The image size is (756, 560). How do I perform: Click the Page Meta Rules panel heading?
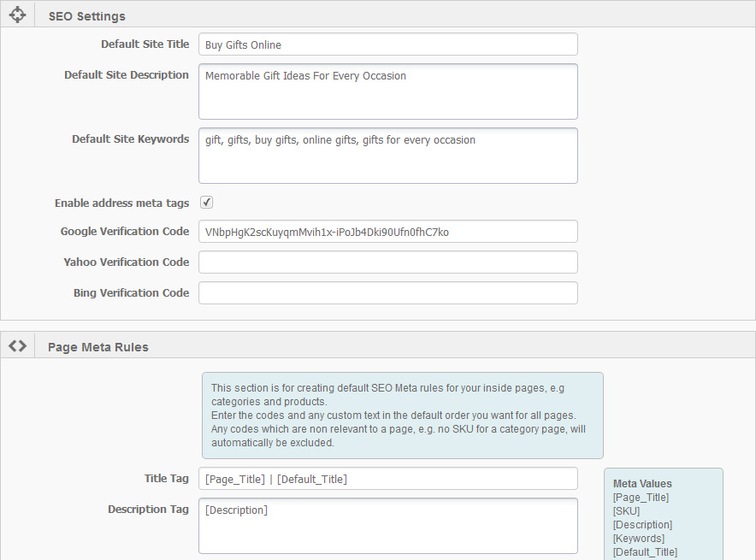tap(97, 347)
